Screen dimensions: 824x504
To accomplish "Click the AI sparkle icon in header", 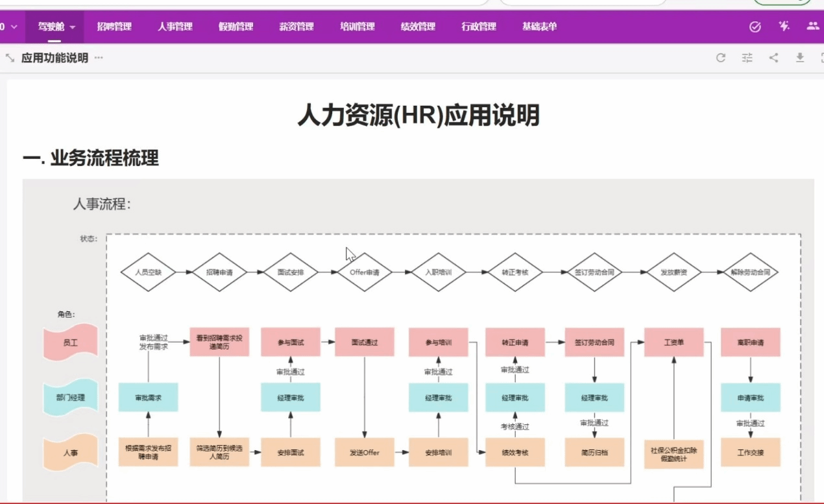I will [784, 27].
